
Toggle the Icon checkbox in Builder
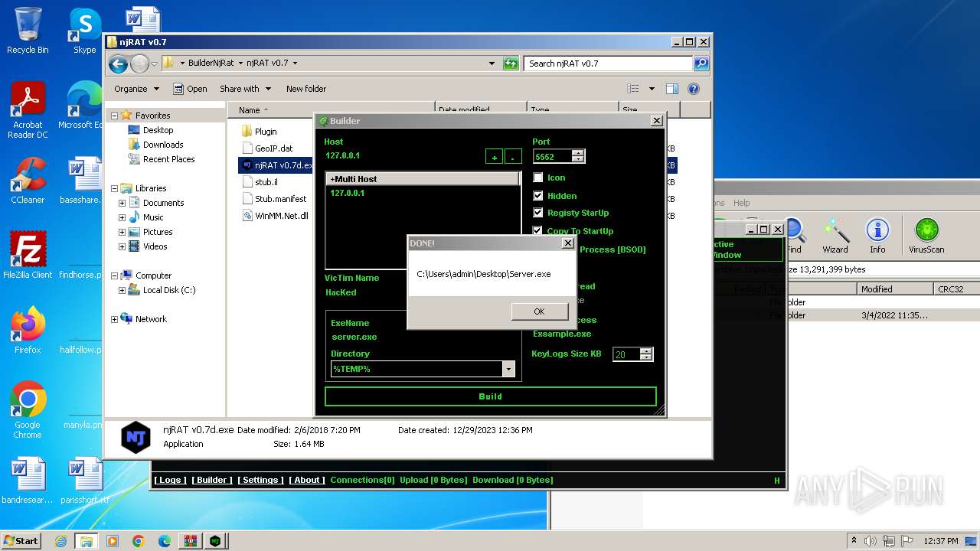click(x=538, y=178)
